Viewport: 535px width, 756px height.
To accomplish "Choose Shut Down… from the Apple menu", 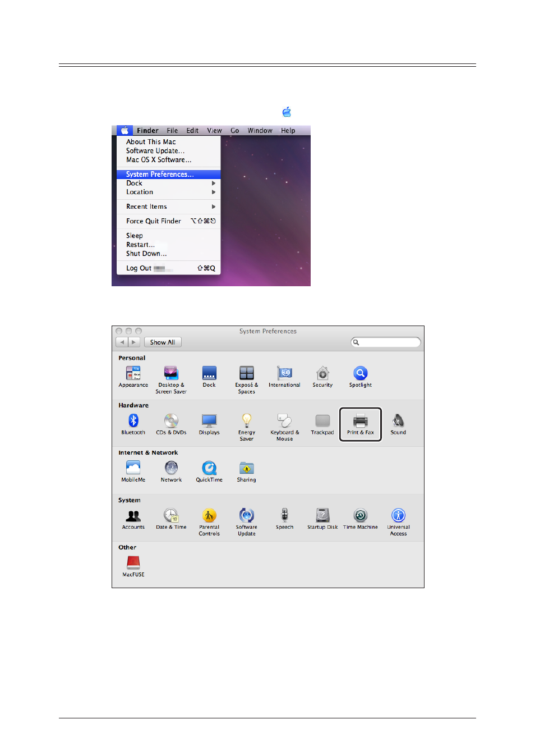I will (168, 254).
